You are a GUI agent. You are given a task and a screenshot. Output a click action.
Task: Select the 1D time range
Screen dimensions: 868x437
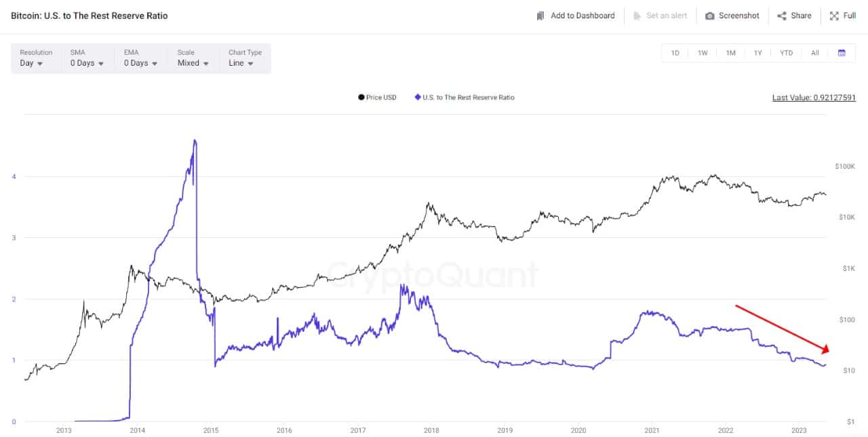pos(675,53)
